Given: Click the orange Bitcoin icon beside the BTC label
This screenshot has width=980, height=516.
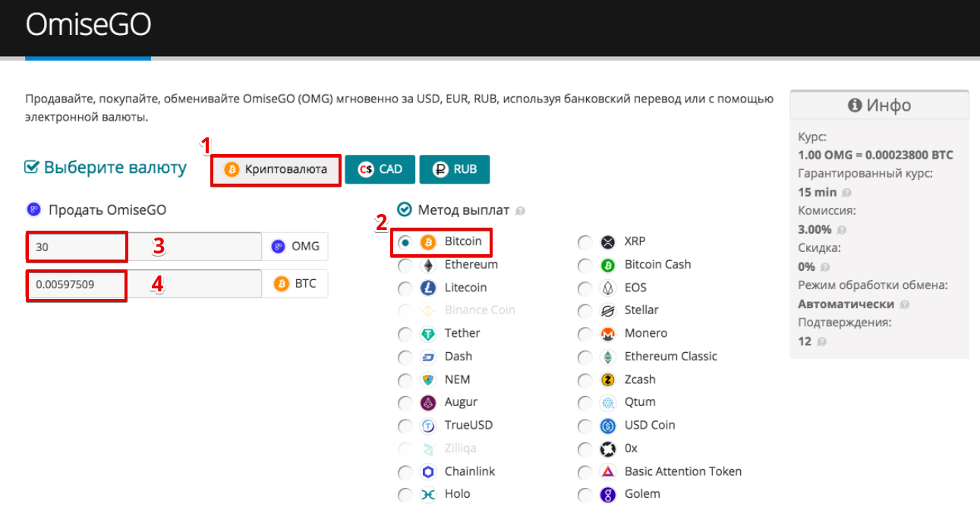Looking at the screenshot, I should tap(282, 284).
